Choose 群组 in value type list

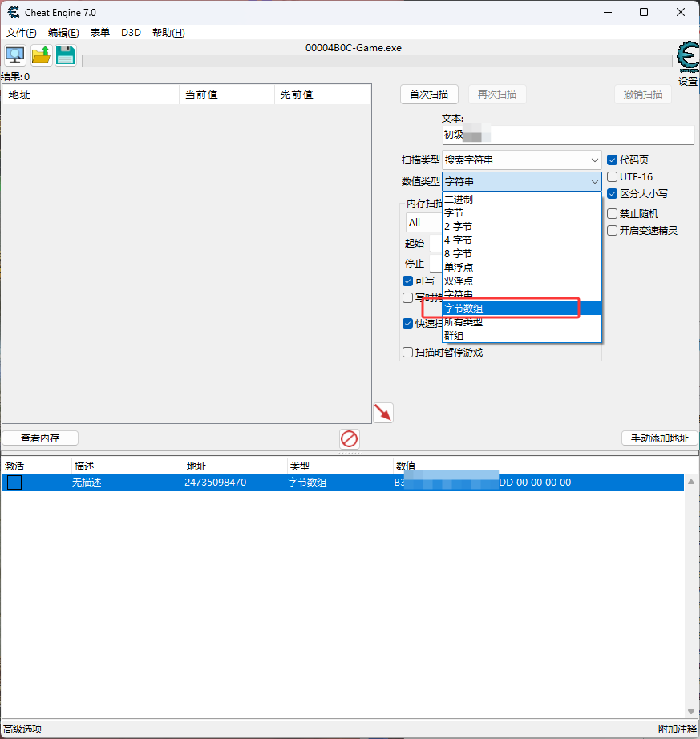(521, 336)
